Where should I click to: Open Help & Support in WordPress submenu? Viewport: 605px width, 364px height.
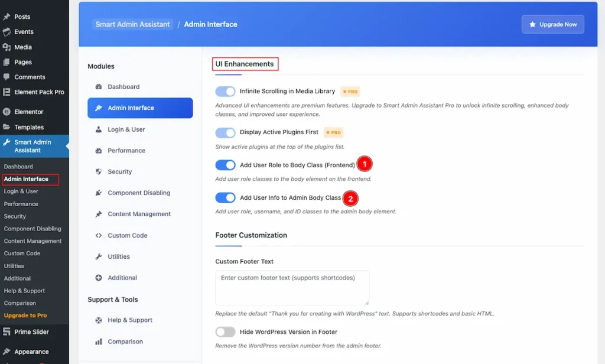(x=24, y=291)
